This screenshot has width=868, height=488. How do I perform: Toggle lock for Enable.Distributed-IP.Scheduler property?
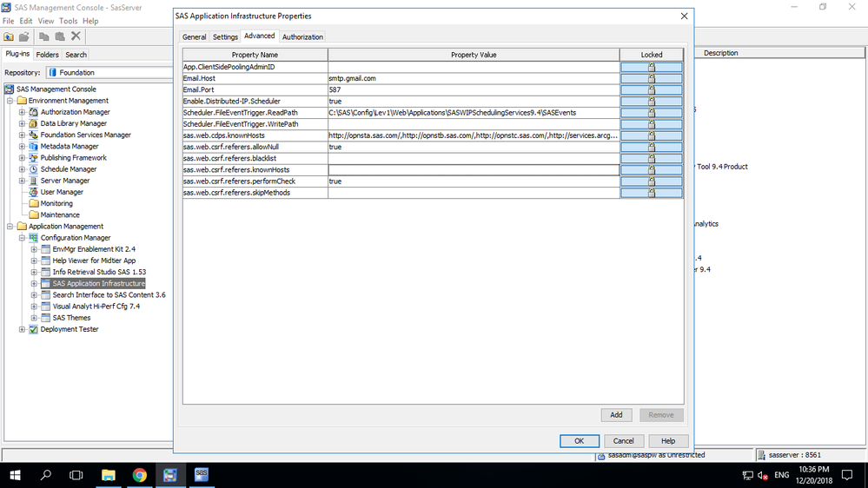[x=651, y=102]
